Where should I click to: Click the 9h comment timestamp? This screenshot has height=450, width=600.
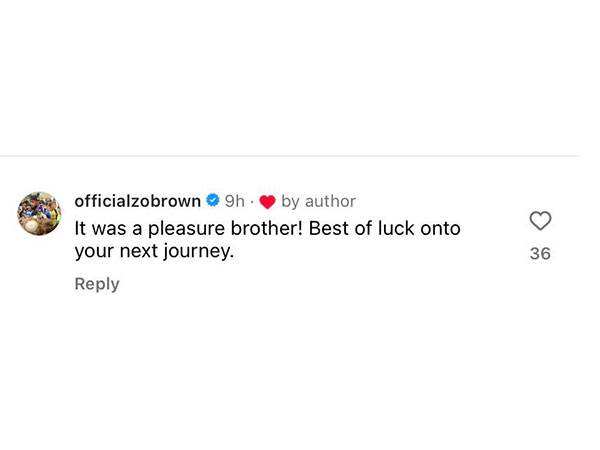(x=234, y=201)
